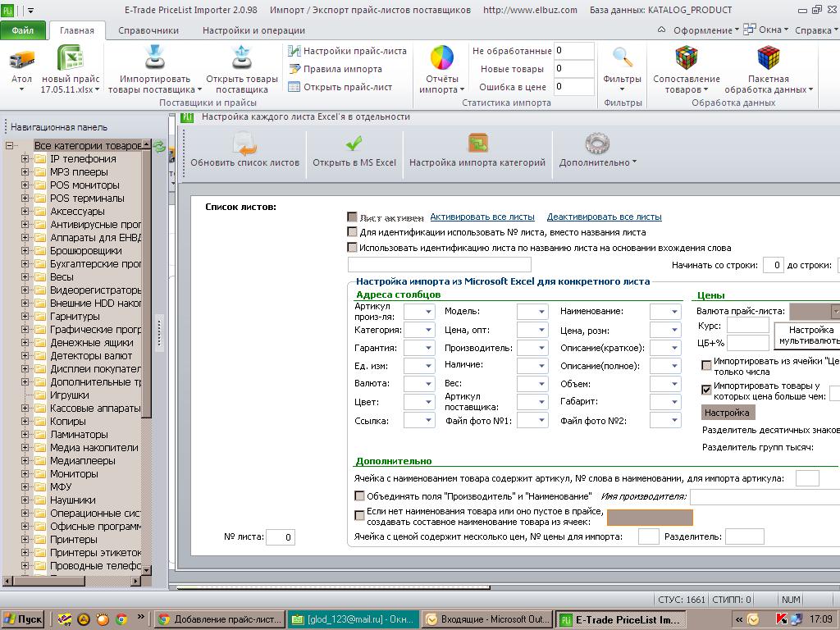840x630 pixels.
Task: Expand the IP телефония category
Action: pos(25,158)
